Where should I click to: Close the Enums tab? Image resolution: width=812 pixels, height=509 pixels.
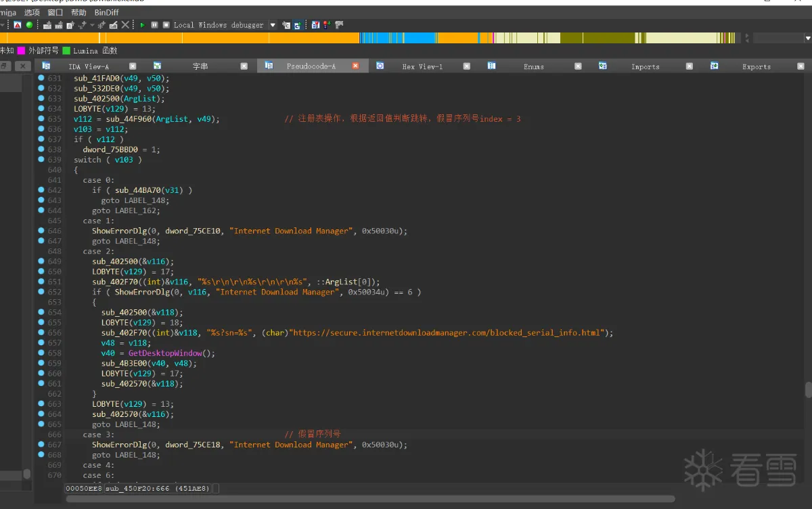(x=578, y=66)
